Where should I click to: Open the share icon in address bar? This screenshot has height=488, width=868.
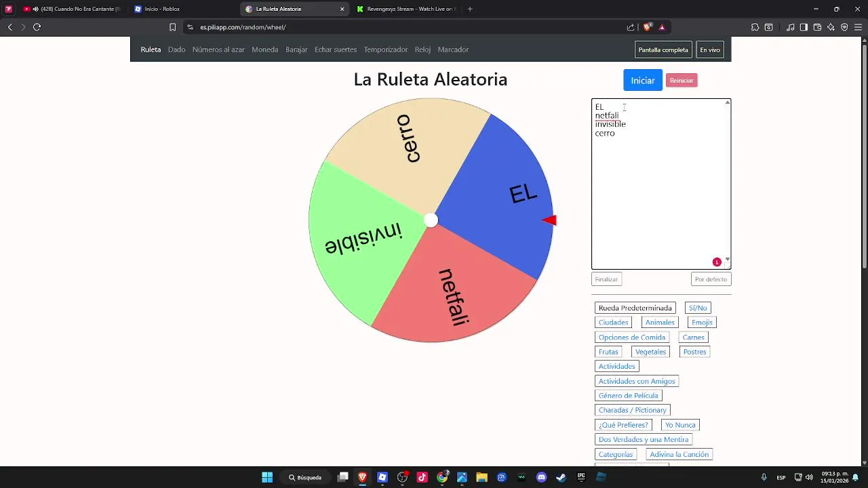coord(631,27)
